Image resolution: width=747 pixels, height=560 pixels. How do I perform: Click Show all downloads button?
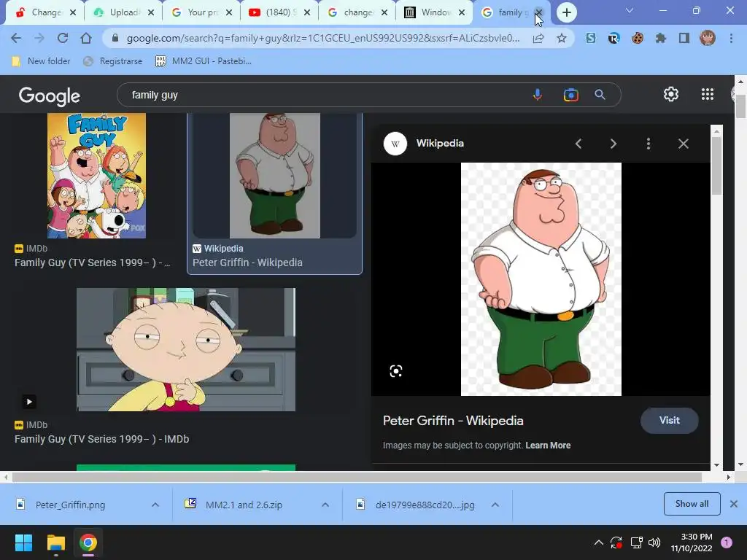pyautogui.click(x=692, y=504)
